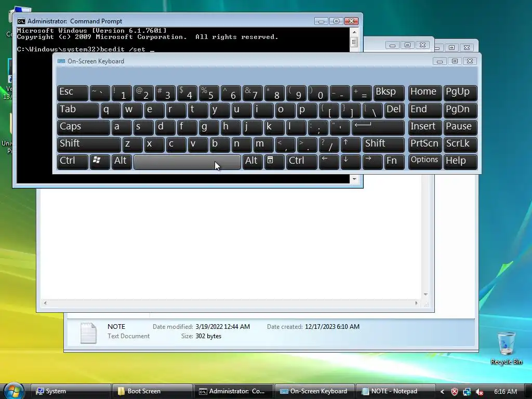
Task: Click the spacebar on On-Screen Keyboard
Action: (x=187, y=162)
